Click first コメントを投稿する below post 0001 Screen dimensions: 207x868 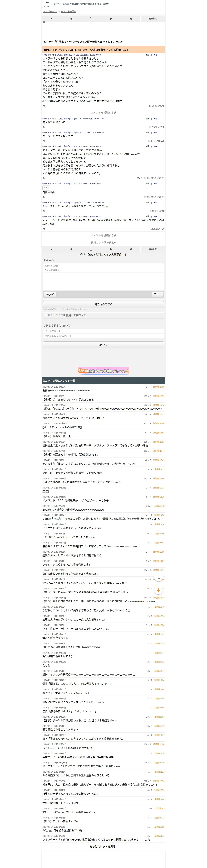[x=103, y=113]
